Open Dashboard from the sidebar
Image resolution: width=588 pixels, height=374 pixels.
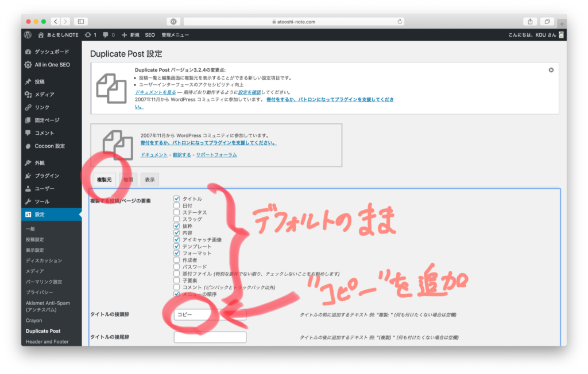pyautogui.click(x=51, y=52)
